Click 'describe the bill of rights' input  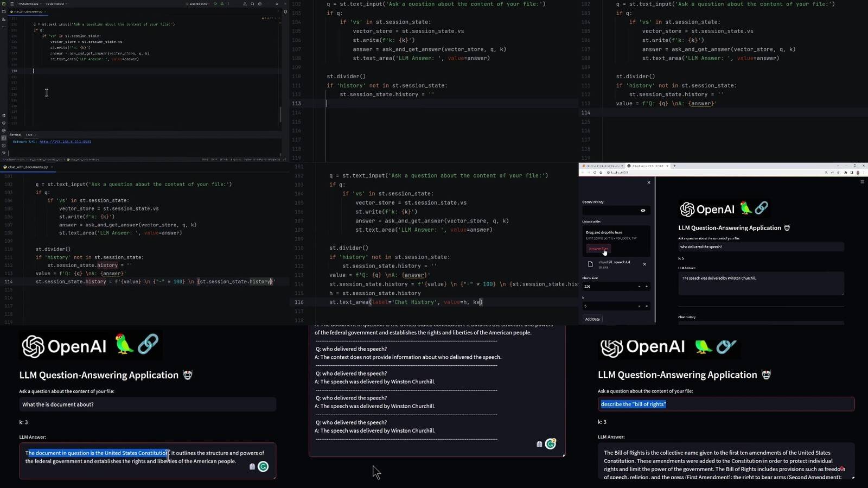click(726, 404)
